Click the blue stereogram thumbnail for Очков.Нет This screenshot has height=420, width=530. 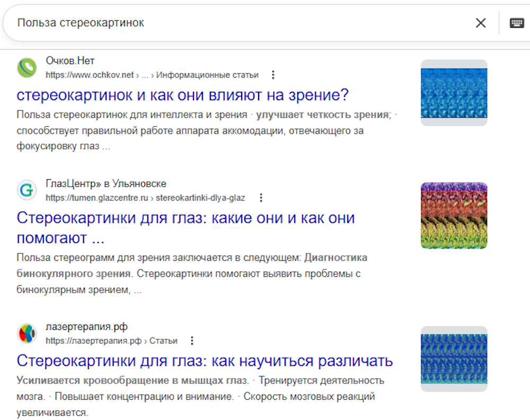click(x=454, y=93)
